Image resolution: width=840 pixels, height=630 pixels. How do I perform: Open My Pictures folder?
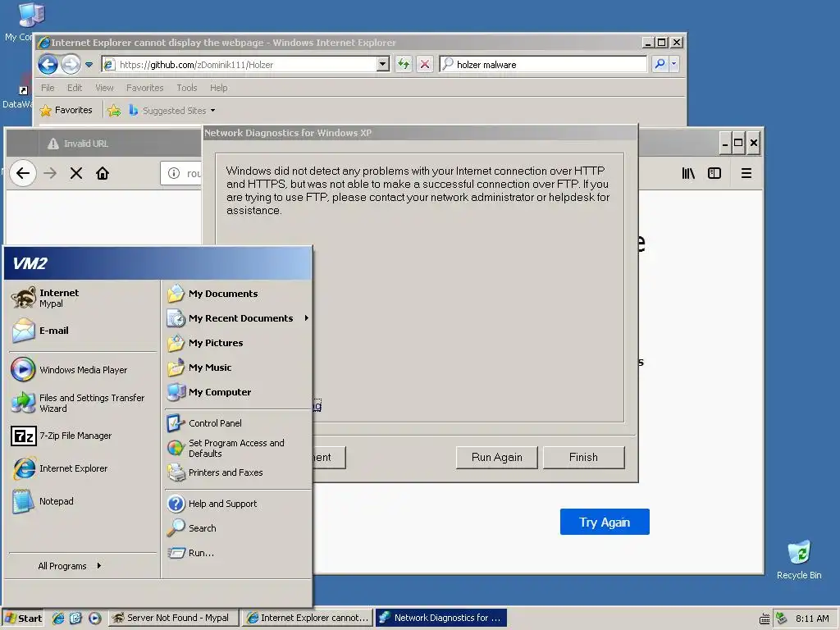click(237, 343)
